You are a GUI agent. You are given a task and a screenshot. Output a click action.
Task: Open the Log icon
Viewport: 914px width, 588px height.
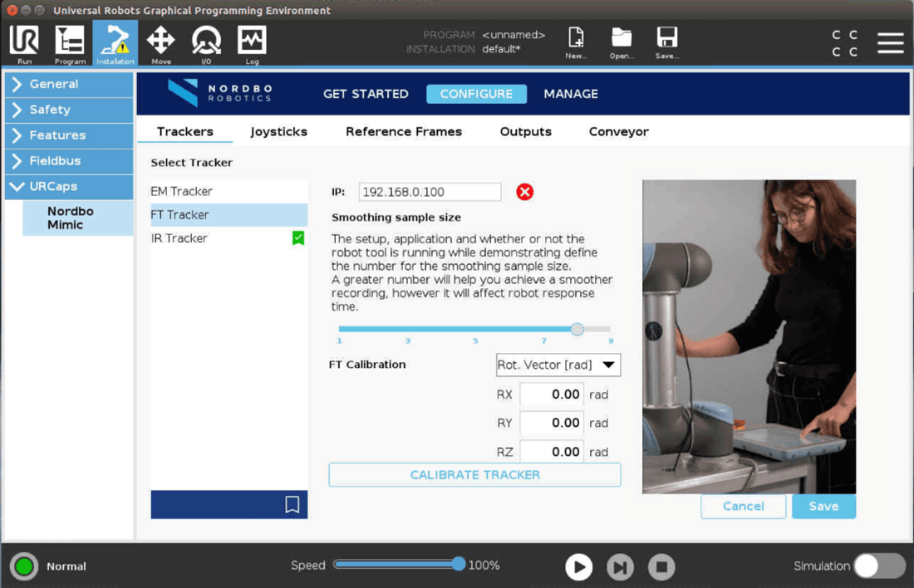point(252,43)
